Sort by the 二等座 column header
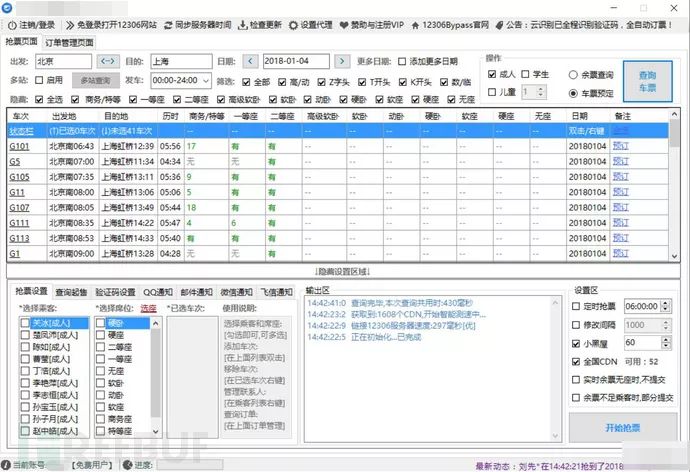The image size is (690, 472). [282, 116]
